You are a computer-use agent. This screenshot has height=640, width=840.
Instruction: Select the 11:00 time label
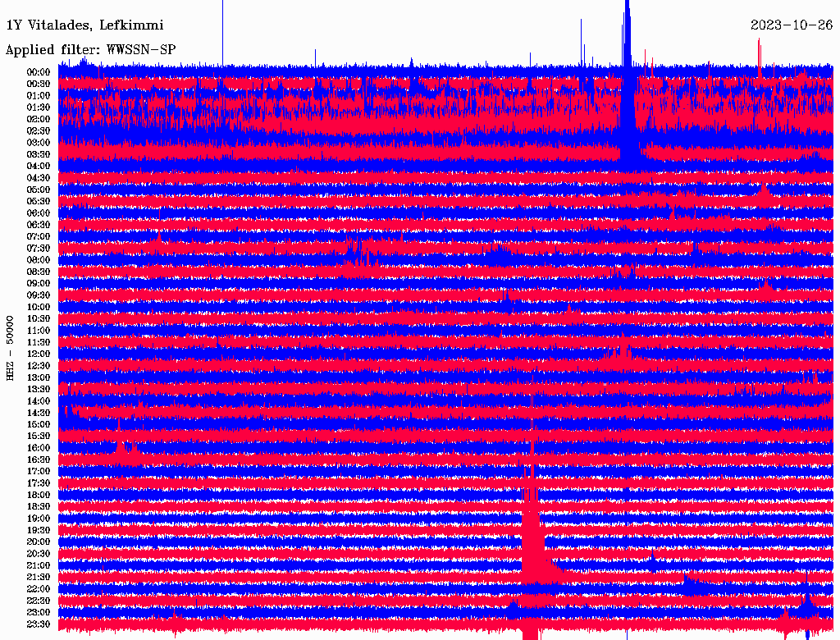(39, 330)
